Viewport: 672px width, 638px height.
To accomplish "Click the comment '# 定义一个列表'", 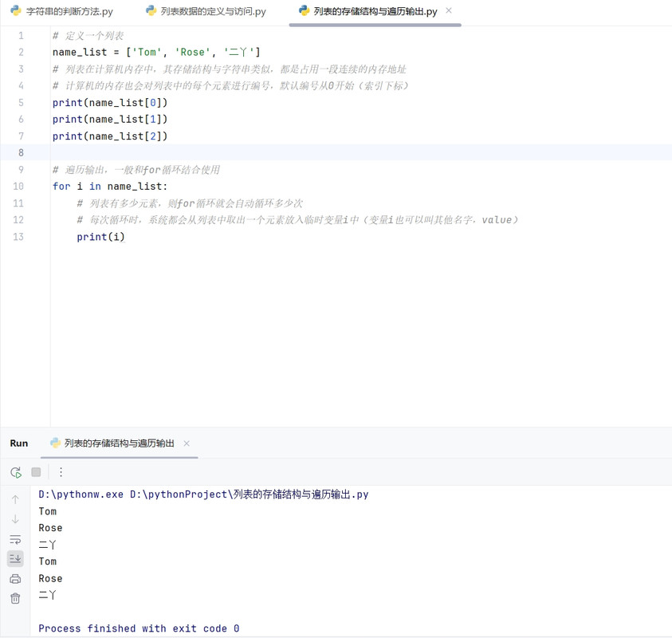I will coord(88,36).
